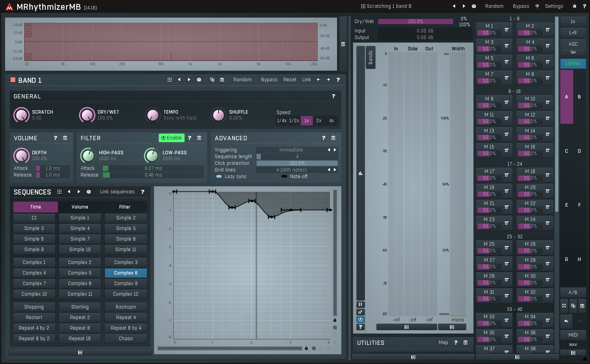Open General section help icon

[333, 96]
